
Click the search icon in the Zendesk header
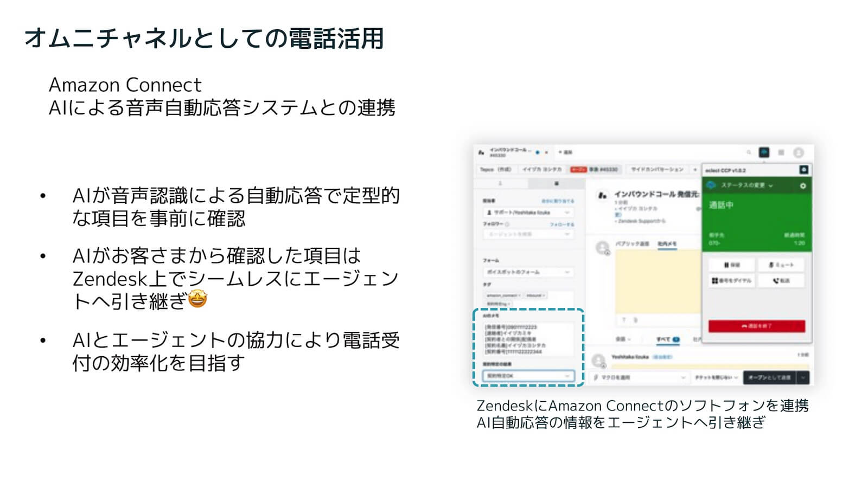pos(749,153)
